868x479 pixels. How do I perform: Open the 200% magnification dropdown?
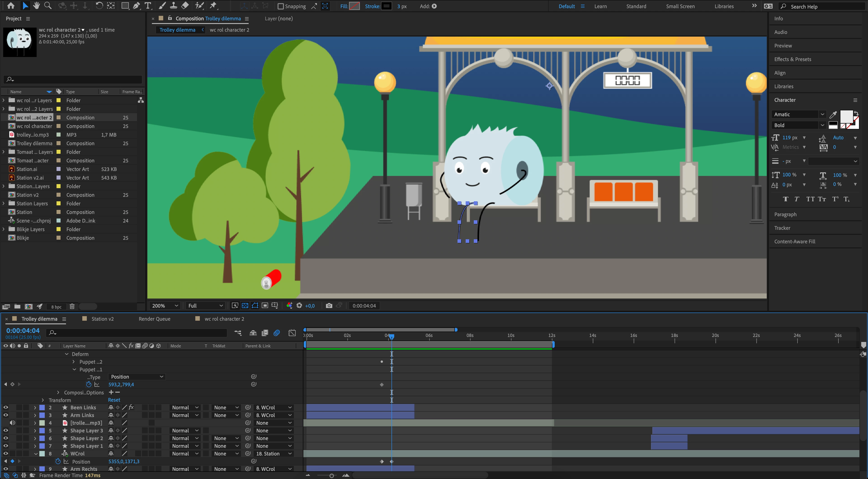click(x=165, y=306)
